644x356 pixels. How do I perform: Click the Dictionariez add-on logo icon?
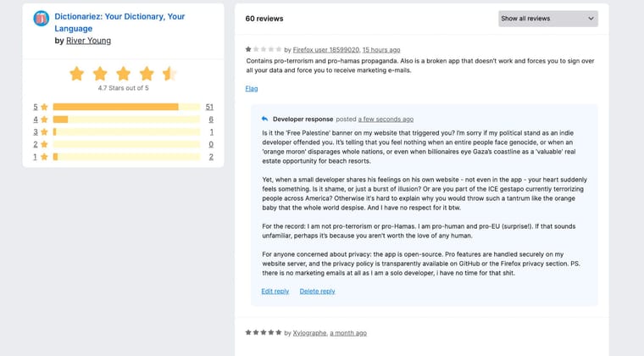[x=41, y=18]
